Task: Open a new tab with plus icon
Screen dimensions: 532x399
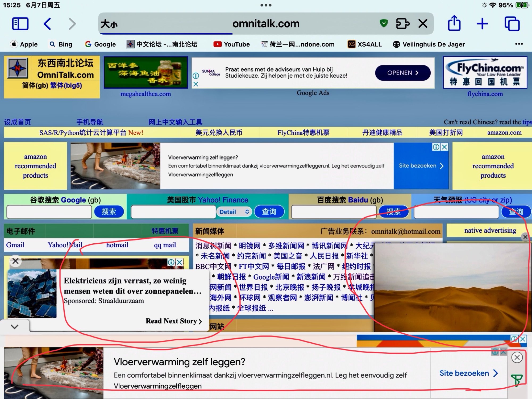Action: coord(482,24)
